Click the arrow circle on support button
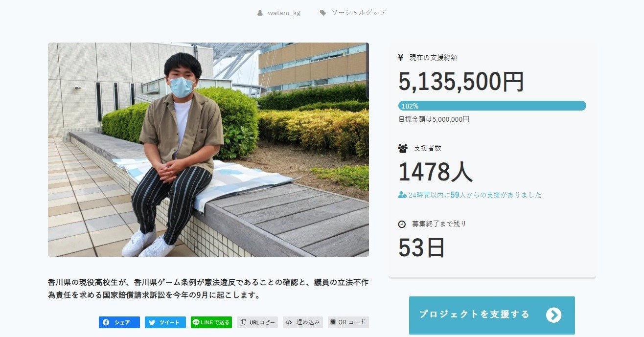Image resolution: width=644 pixels, height=337 pixels. (553, 315)
